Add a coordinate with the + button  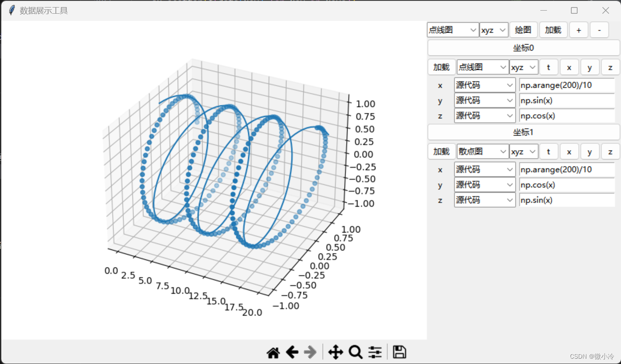(579, 30)
